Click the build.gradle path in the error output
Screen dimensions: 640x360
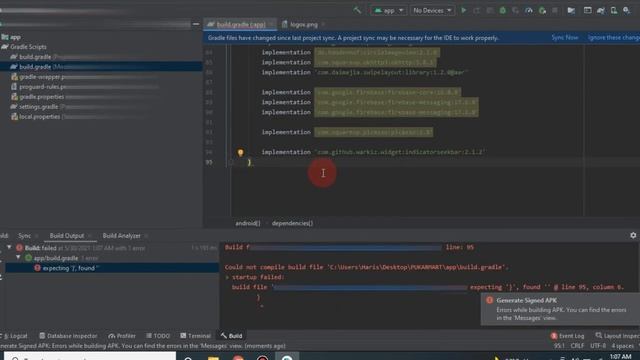tap(416, 267)
